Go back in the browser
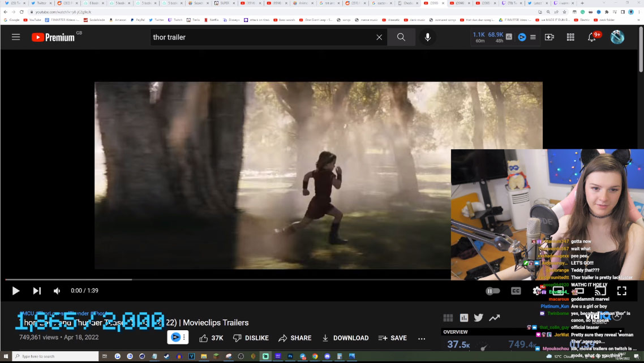This screenshot has height=363, width=644. 5,12
